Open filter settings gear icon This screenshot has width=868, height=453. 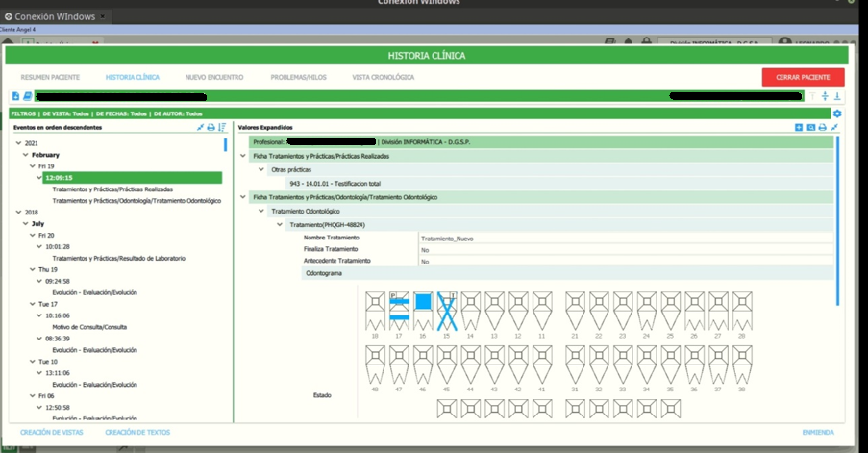click(x=837, y=113)
